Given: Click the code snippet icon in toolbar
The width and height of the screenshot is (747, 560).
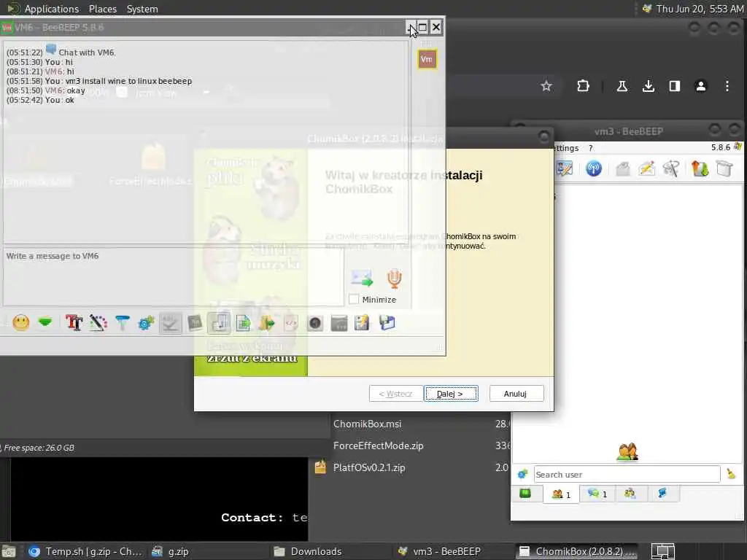Looking at the screenshot, I should (291, 323).
